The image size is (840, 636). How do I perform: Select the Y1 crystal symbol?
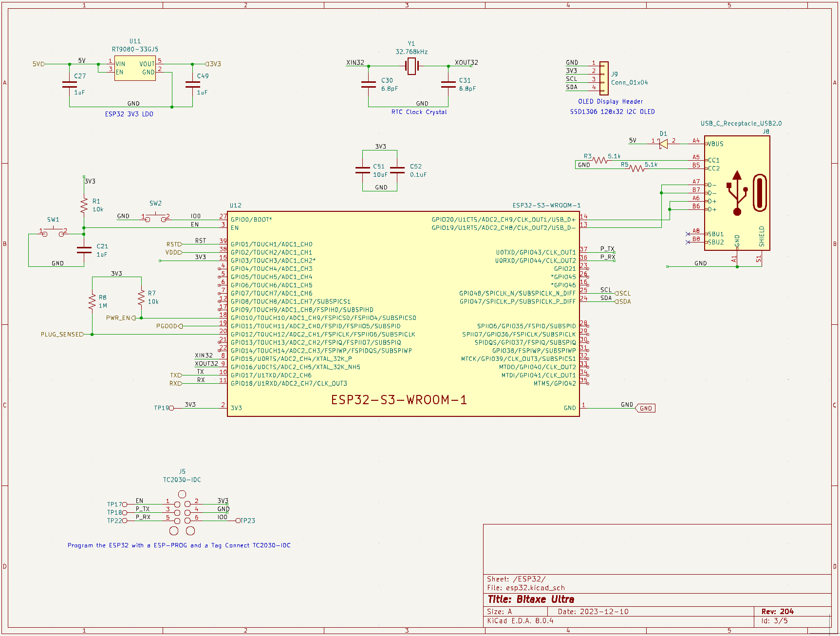[x=412, y=66]
